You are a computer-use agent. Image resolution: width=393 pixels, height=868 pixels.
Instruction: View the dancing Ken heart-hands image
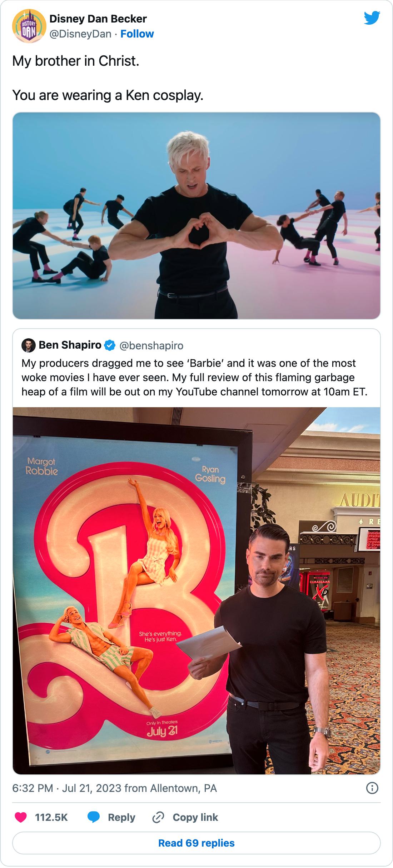tap(196, 216)
